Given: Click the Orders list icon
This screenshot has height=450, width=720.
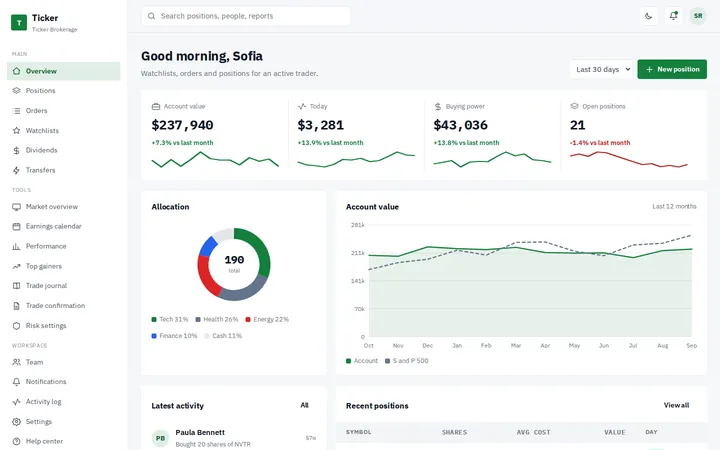Looking at the screenshot, I should click(x=17, y=111).
